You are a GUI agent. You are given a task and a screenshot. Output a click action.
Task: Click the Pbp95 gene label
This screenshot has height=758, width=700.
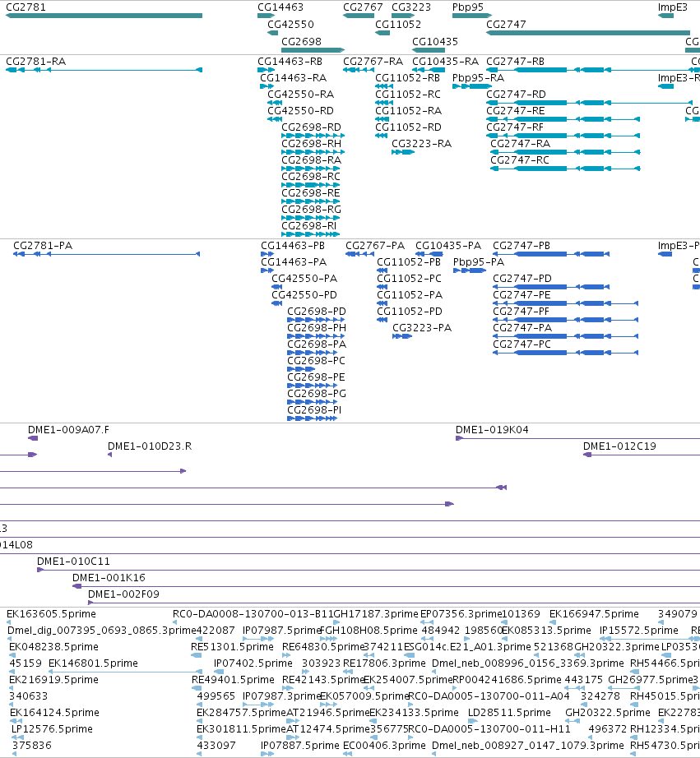point(468,7)
